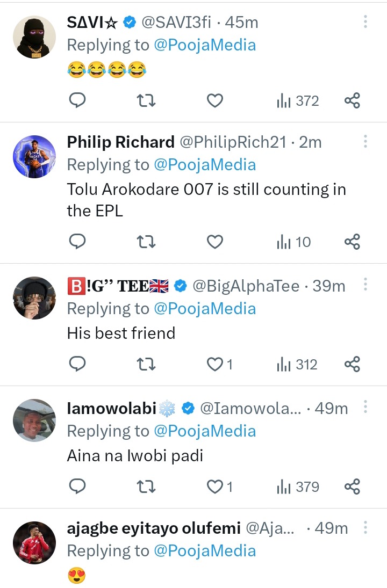Open more options menu on Philip Richard's tweet
Image resolution: width=387 pixels, height=588 pixels.
click(365, 142)
